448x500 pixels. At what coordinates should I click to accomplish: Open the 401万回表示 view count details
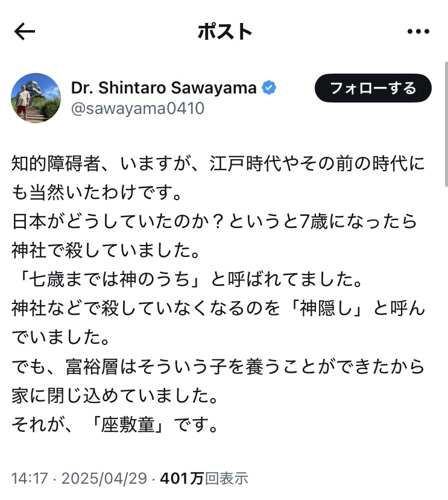tap(204, 478)
